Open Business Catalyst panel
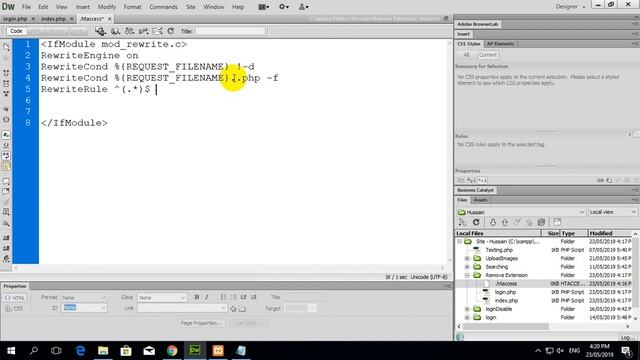The image size is (640, 360). (476, 190)
